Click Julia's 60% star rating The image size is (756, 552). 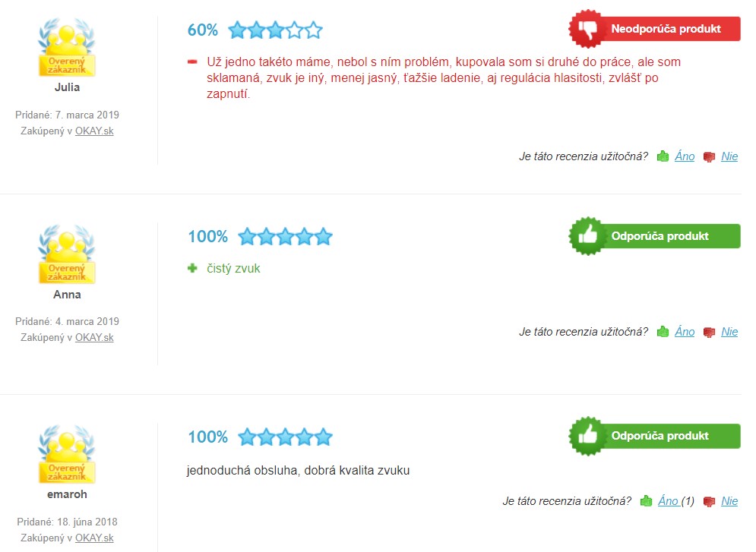[255, 30]
